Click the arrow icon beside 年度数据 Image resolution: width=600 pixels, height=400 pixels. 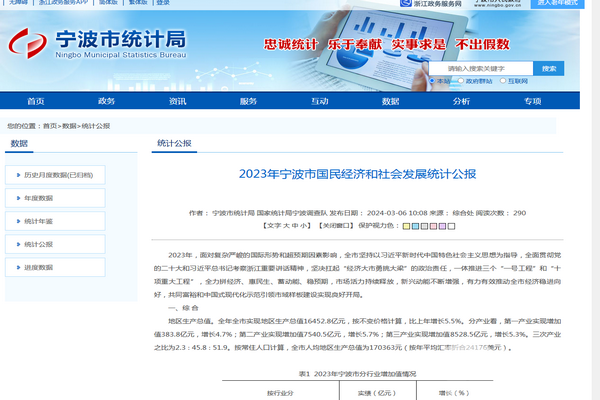coord(17,198)
